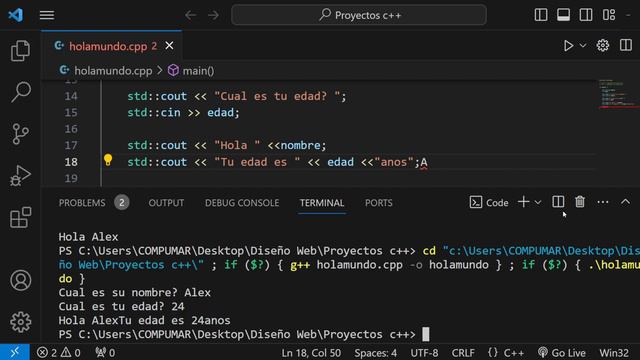Expand the new terminal launch profile dropdown
640x360 pixels.
(538, 202)
